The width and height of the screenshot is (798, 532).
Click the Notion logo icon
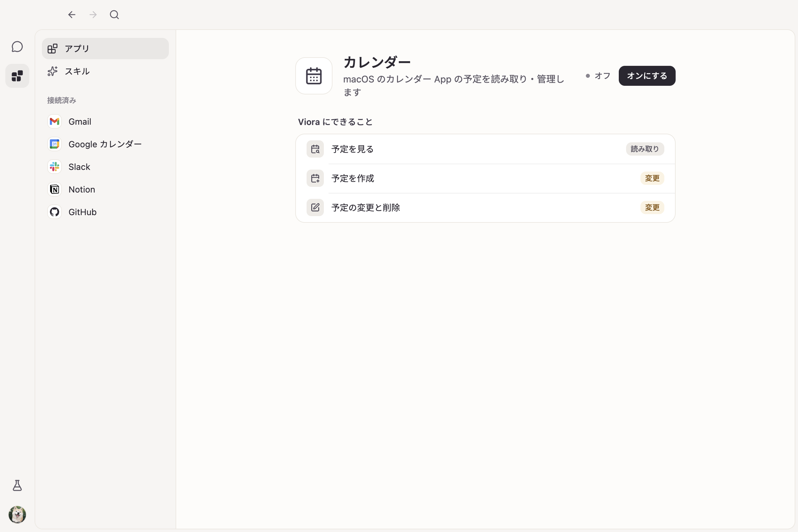54,189
